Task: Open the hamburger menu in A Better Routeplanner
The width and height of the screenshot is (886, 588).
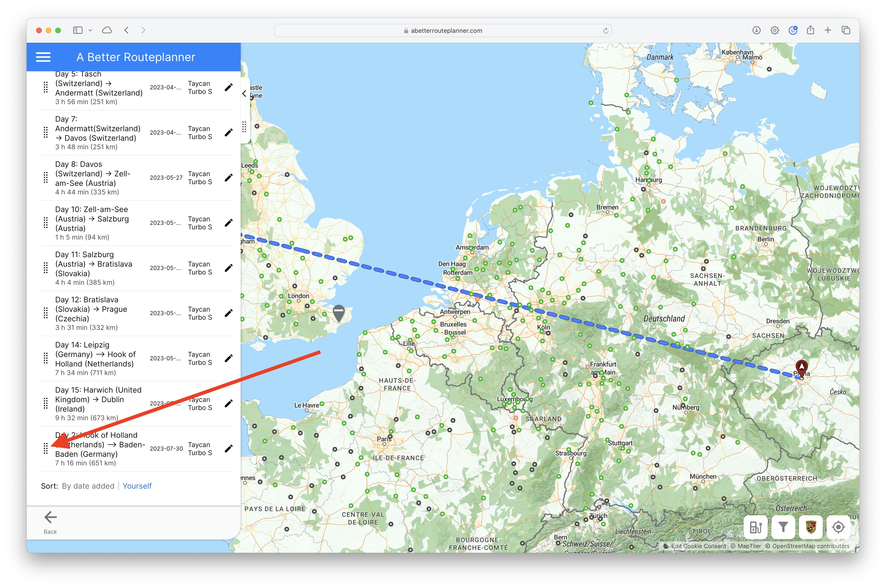Action: [43, 57]
